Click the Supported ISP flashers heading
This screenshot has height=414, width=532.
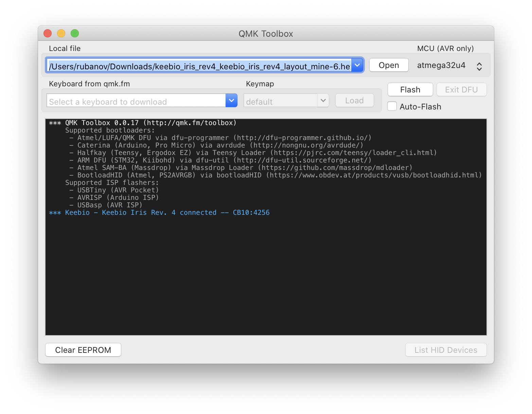(x=112, y=183)
